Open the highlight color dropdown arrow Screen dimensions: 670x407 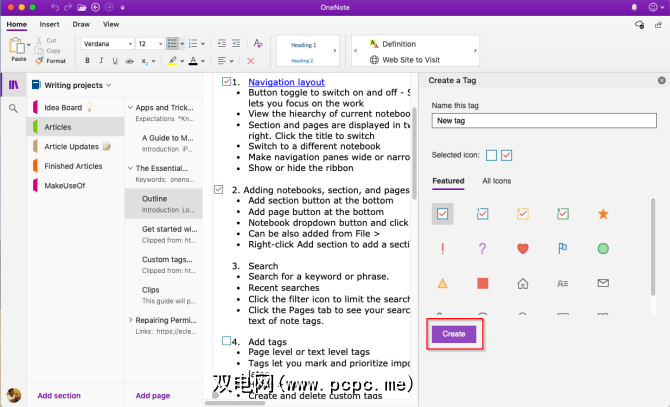pos(182,61)
